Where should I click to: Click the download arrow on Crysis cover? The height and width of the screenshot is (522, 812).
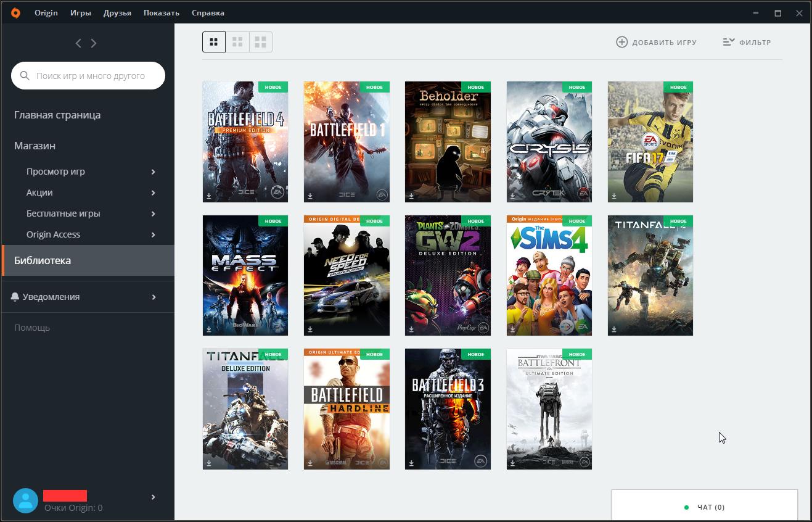(513, 196)
